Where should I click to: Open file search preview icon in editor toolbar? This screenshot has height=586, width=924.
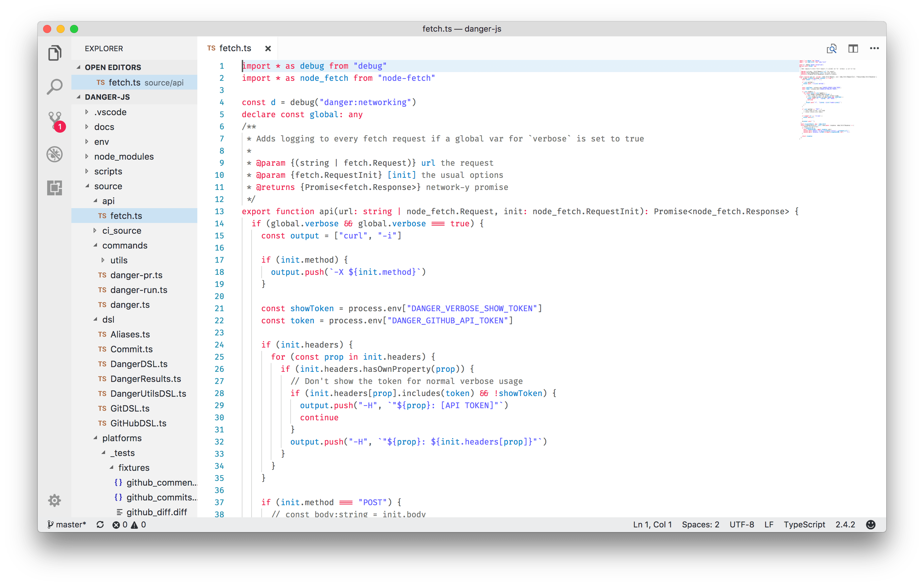831,48
